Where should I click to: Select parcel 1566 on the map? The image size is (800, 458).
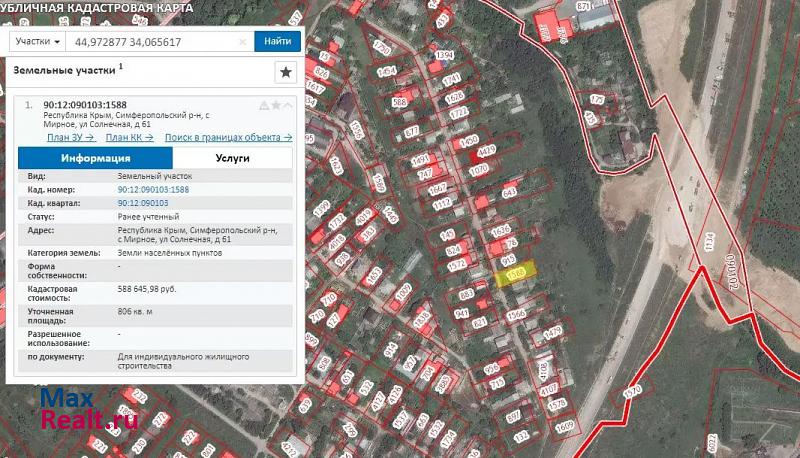516,314
